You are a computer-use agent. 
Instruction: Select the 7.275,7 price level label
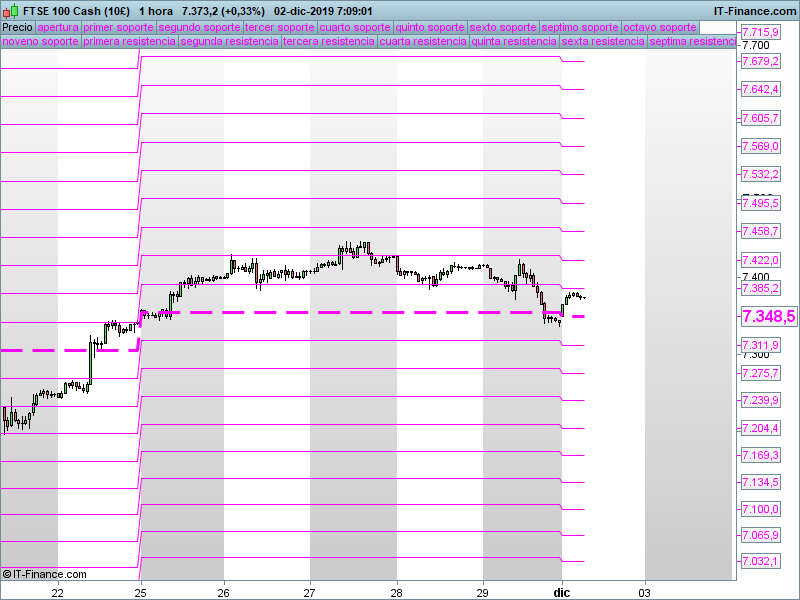coord(760,373)
